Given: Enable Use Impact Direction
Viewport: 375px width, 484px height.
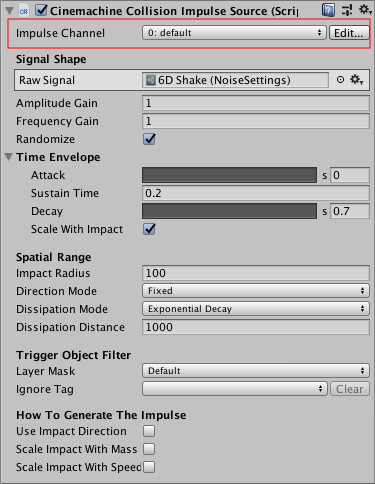Looking at the screenshot, I should (149, 431).
